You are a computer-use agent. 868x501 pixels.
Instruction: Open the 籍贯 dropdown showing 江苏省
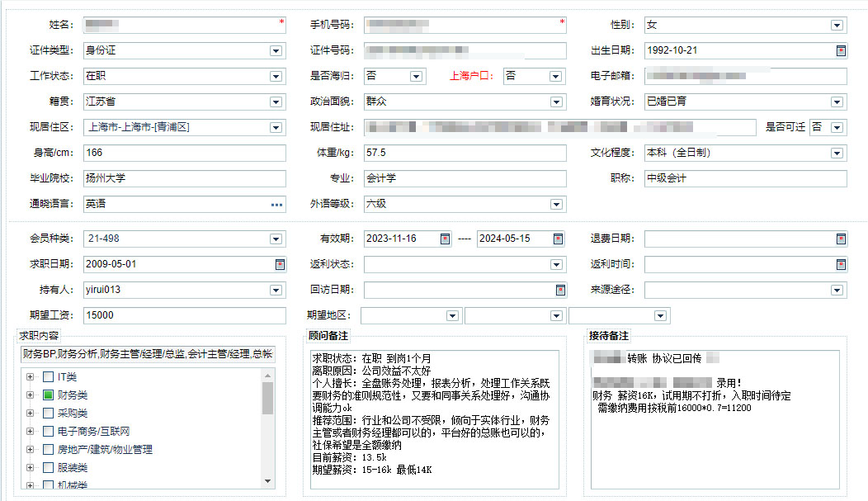(276, 102)
